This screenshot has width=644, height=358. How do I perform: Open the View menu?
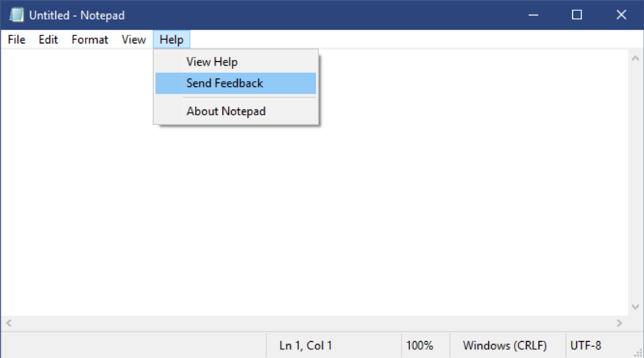pos(134,40)
